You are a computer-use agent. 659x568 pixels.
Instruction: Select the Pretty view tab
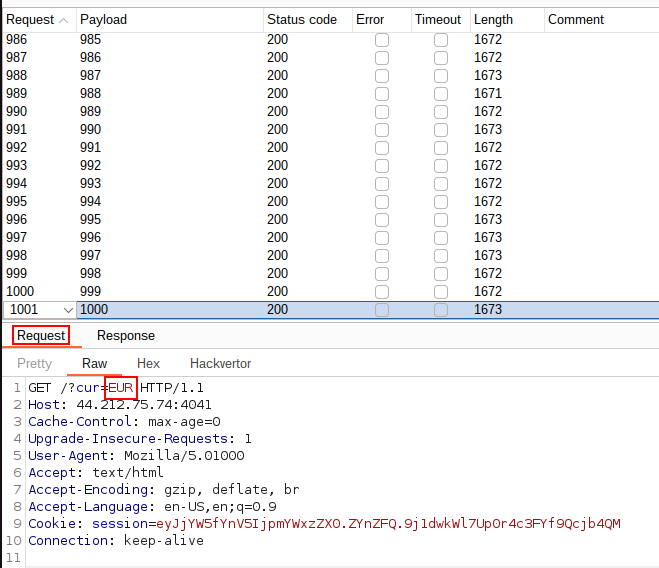point(34,363)
